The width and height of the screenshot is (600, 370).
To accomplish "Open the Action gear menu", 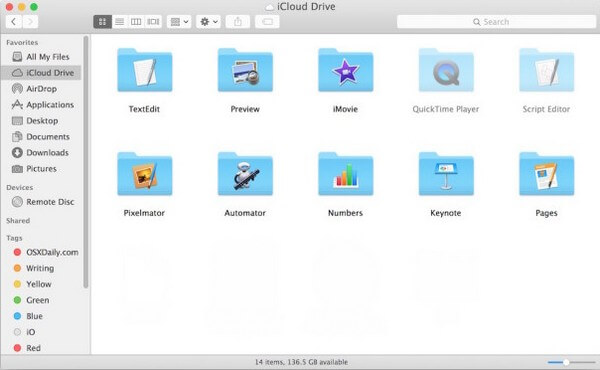I will 209,22.
